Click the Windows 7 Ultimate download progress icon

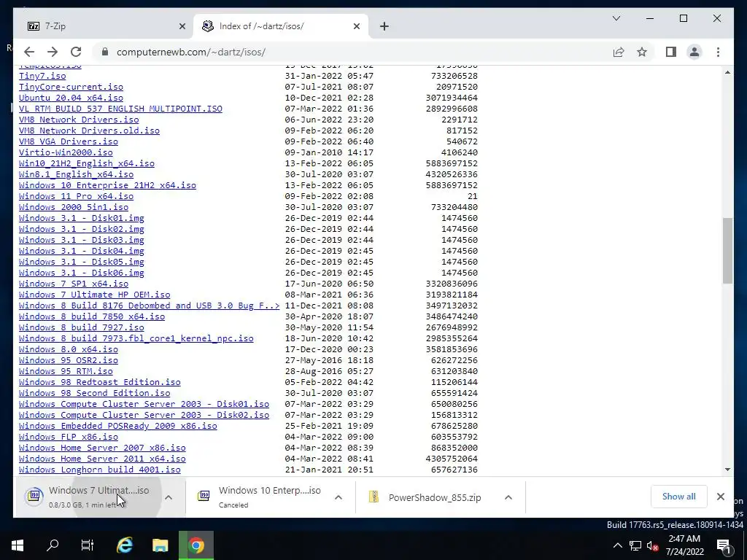pyautogui.click(x=34, y=496)
